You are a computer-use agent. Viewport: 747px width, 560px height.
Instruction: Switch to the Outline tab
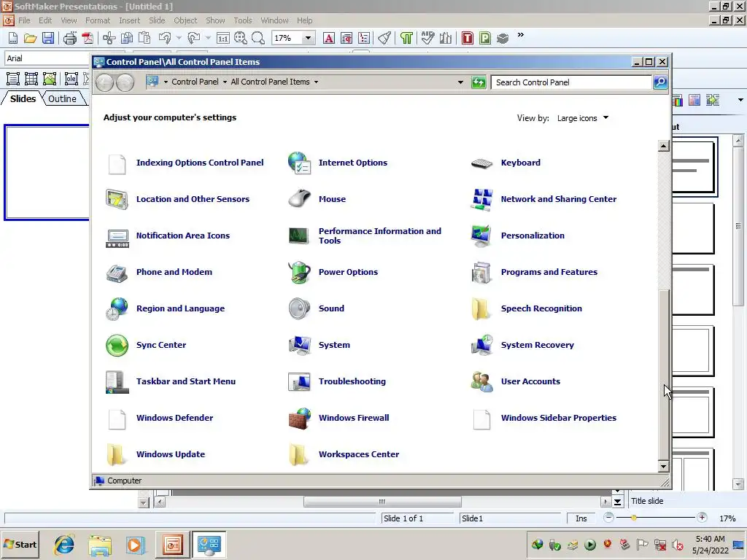pos(63,98)
